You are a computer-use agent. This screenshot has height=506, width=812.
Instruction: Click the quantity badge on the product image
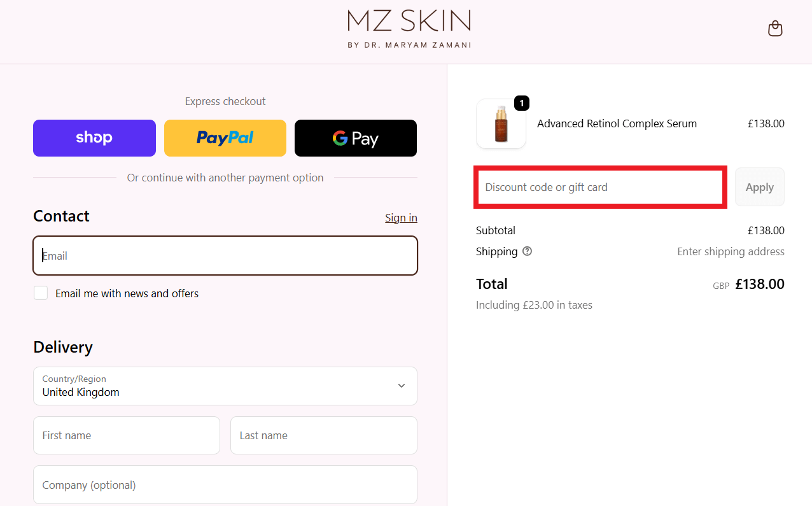coord(521,102)
